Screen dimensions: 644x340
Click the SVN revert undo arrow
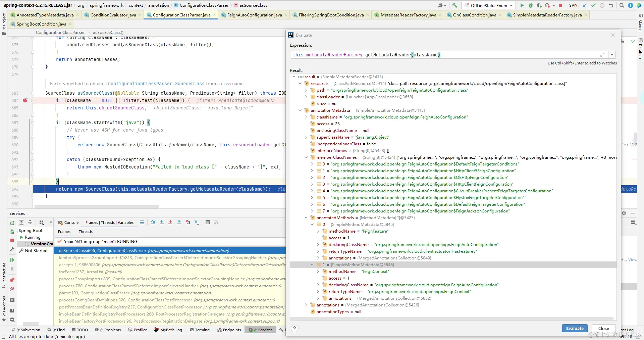point(611,5)
